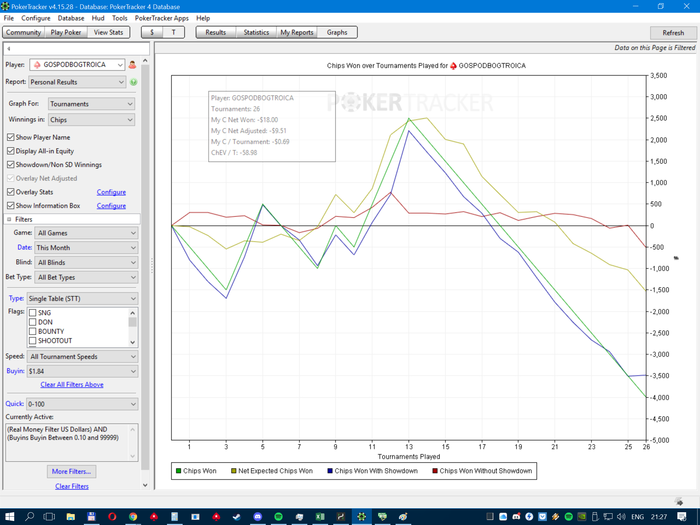The image size is (700, 525).
Task: Check the DON flag
Action: [x=33, y=322]
